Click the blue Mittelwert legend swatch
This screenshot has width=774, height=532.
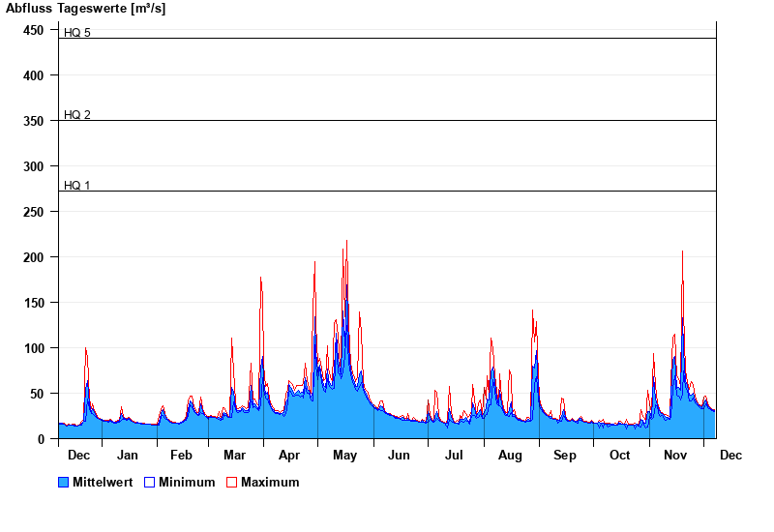click(64, 483)
